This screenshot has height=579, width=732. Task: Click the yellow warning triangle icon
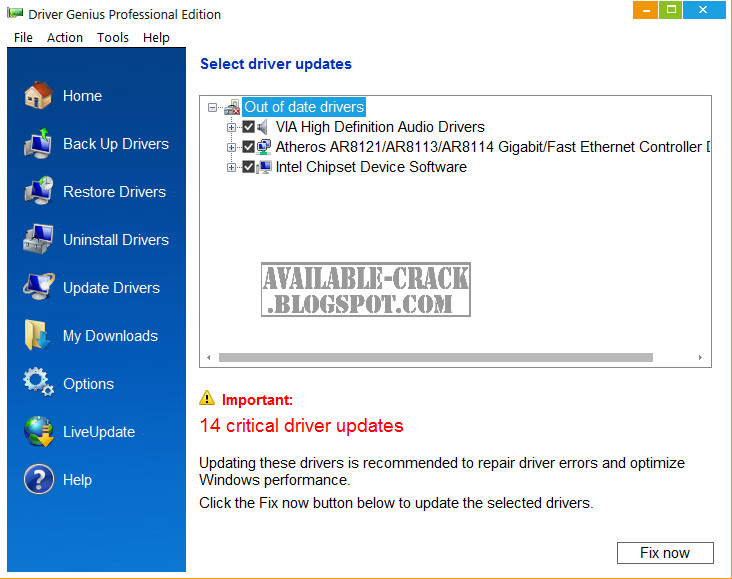pyautogui.click(x=207, y=398)
